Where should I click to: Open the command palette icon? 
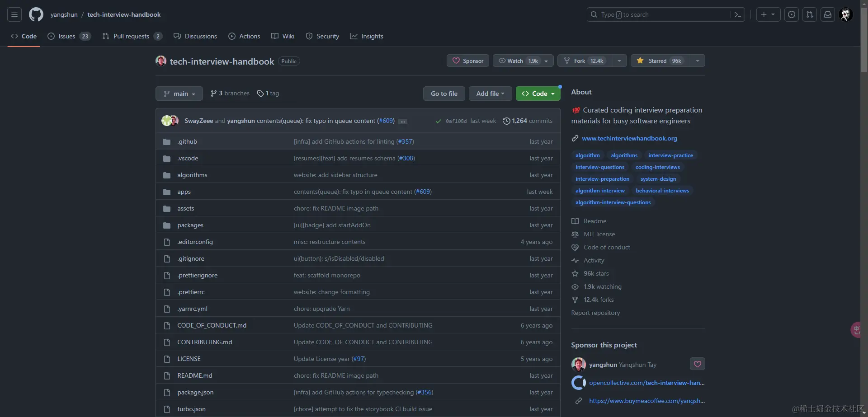pos(737,14)
